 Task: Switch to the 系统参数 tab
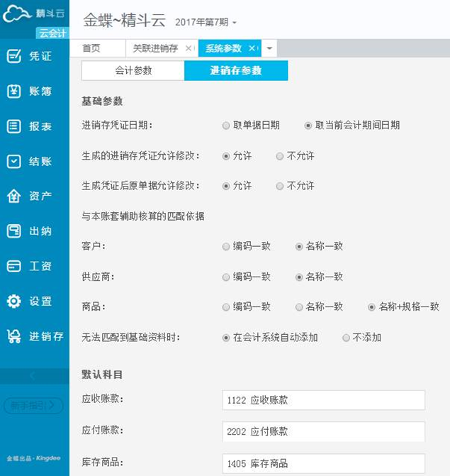[x=223, y=48]
